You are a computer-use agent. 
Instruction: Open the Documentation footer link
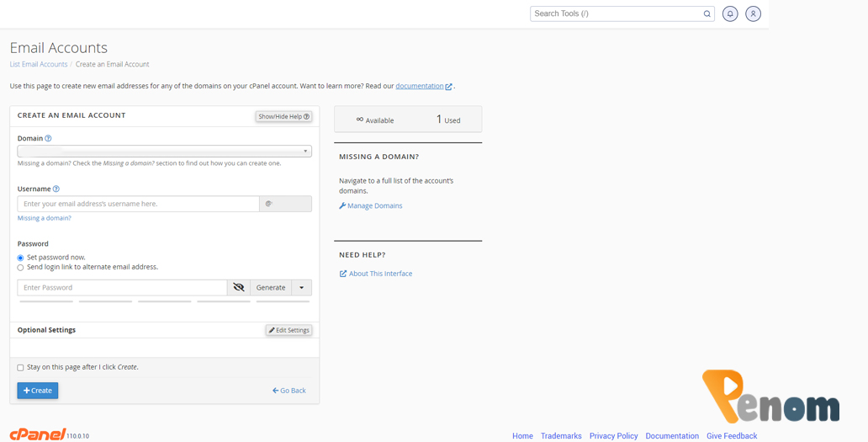pos(672,436)
